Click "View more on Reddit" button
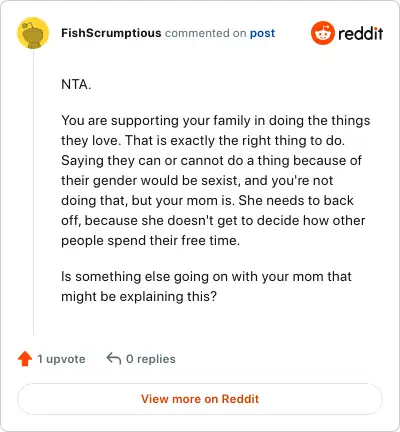The image size is (400, 432). coord(200,399)
